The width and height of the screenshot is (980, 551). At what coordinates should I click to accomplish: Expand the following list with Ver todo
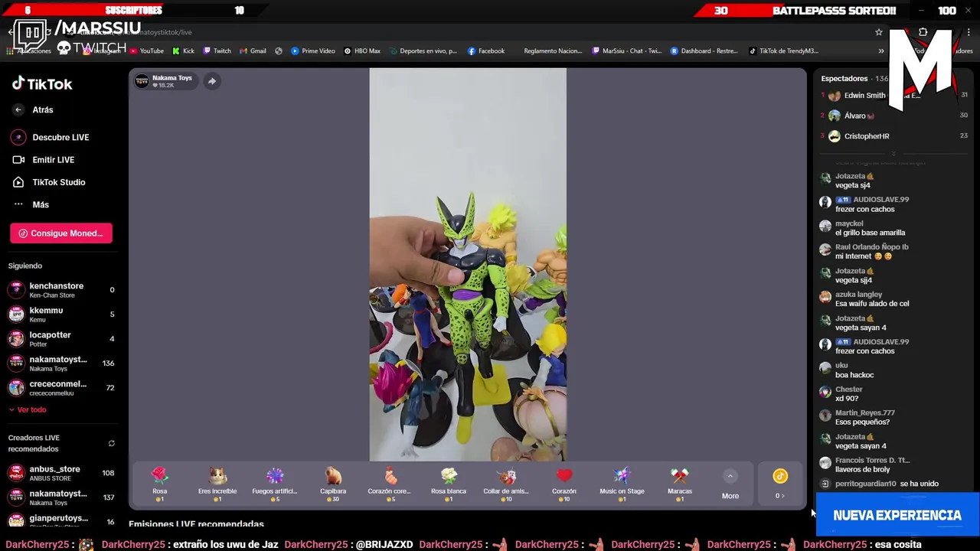coord(28,409)
